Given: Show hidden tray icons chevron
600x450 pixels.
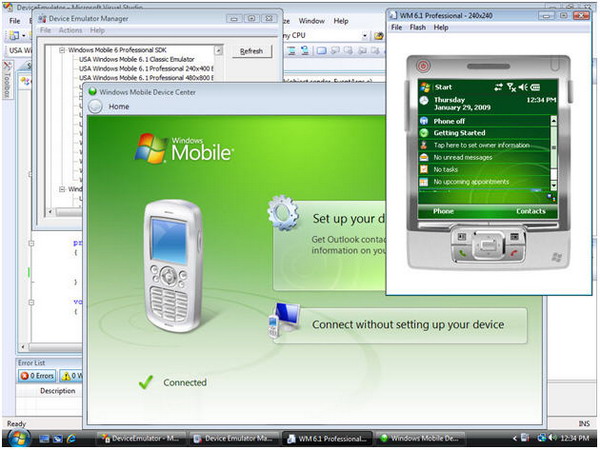Looking at the screenshot, I should coord(514,439).
